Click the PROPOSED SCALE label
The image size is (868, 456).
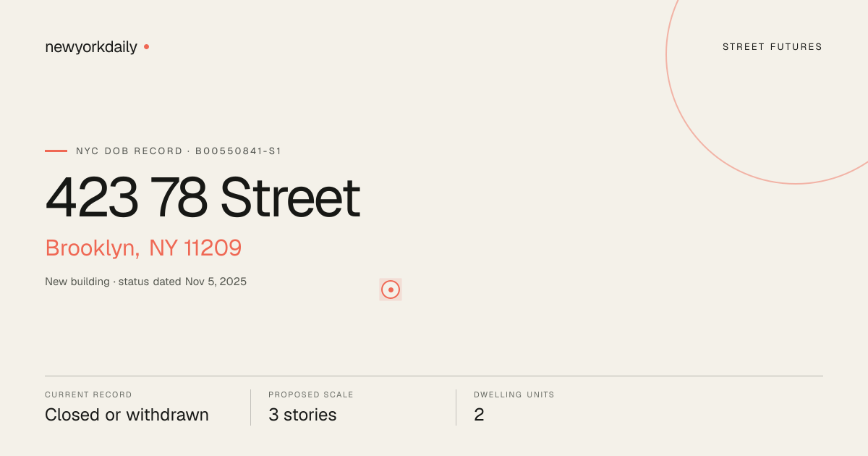[311, 395]
